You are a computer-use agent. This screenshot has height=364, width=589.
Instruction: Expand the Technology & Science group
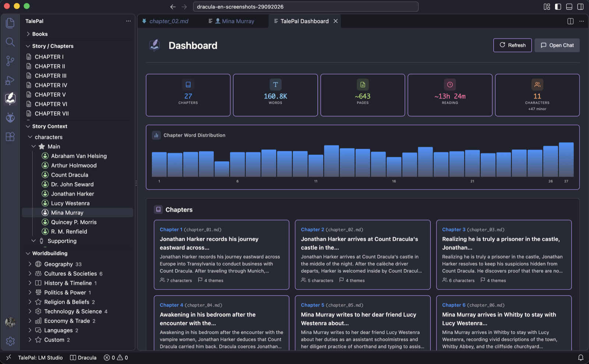click(x=30, y=311)
